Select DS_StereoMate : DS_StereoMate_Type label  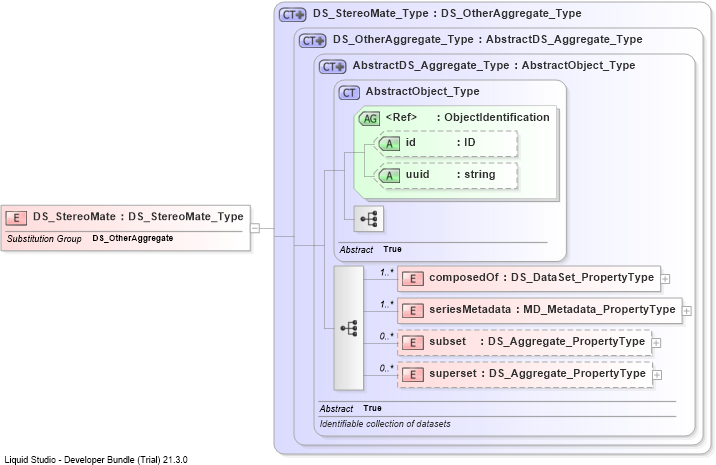click(138, 217)
